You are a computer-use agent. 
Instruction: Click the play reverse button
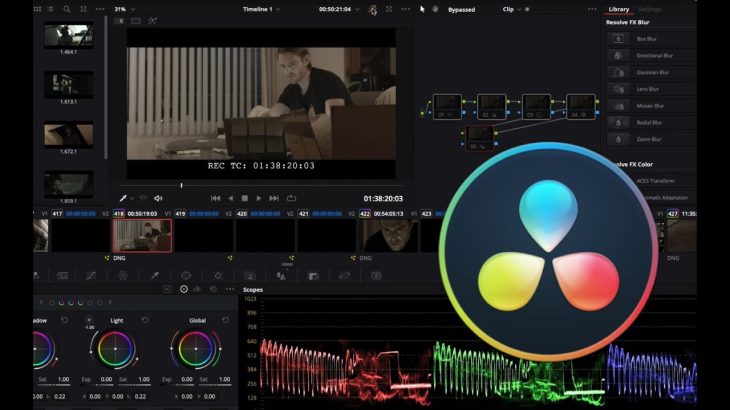pyautogui.click(x=230, y=198)
